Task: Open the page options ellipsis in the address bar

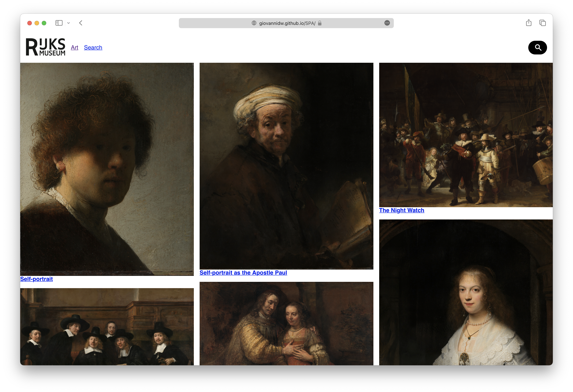Action: pos(387,23)
